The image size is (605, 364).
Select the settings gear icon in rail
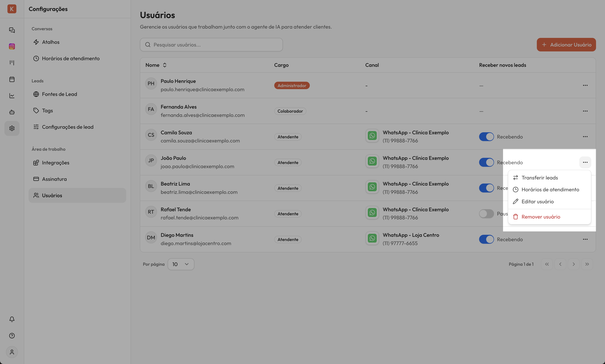tap(12, 128)
